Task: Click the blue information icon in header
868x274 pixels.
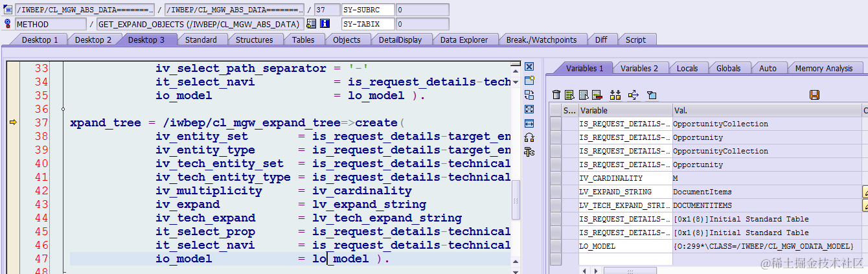Action: tap(325, 24)
